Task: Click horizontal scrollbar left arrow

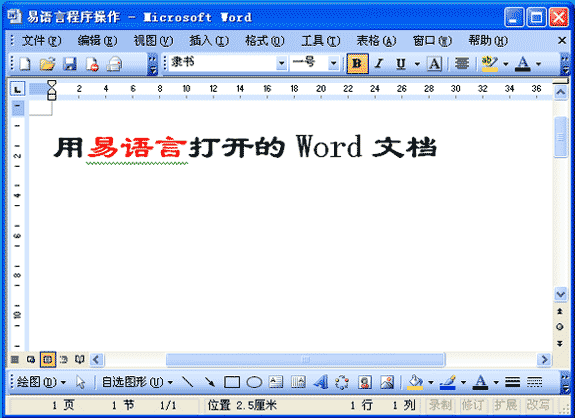Action: tap(96, 360)
